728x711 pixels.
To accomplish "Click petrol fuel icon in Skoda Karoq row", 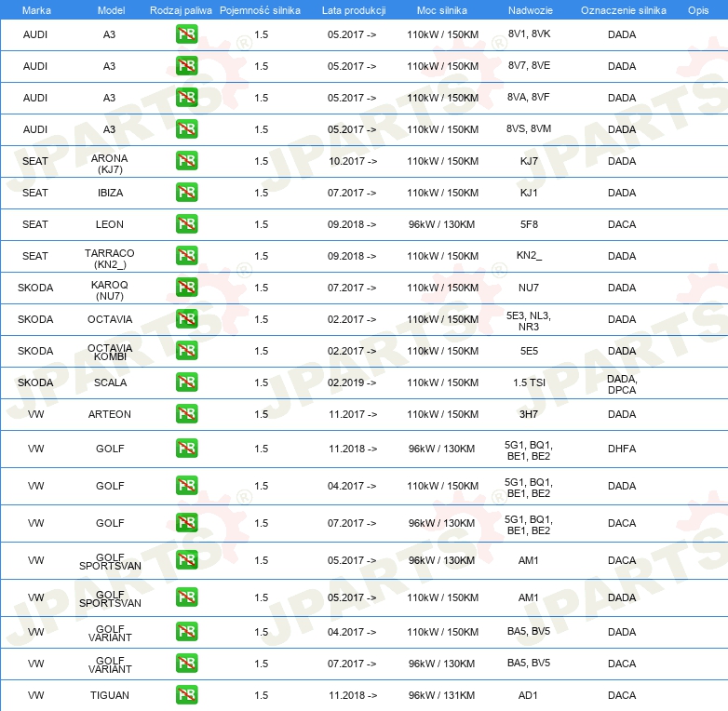I will tap(186, 287).
